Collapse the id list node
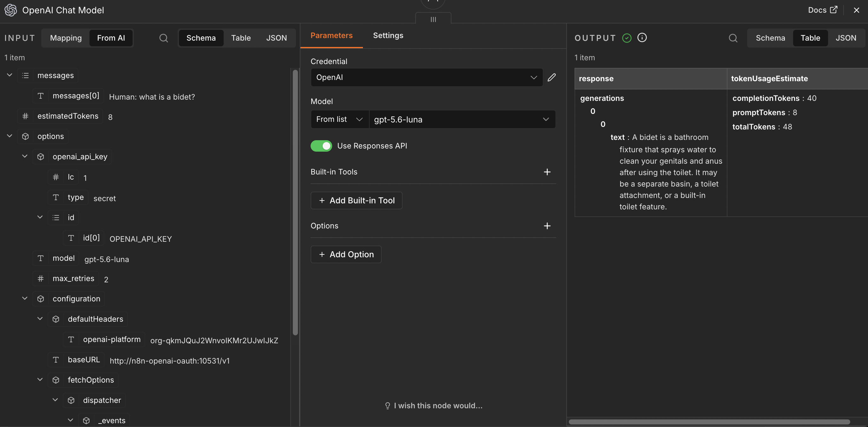Screen dimensions: 868x427 40,217
